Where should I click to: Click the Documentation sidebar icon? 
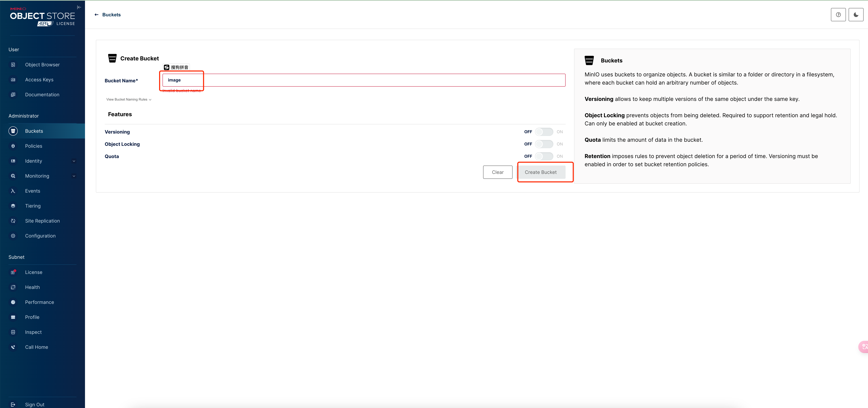13,95
